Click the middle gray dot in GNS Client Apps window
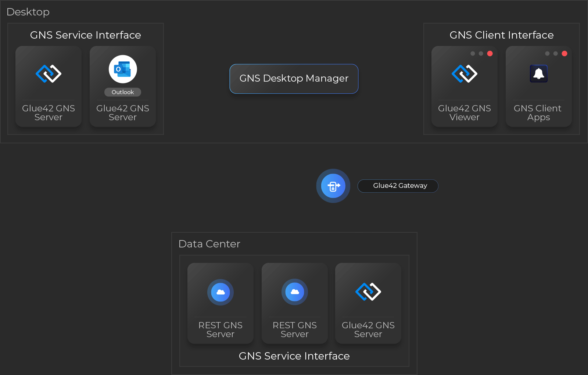The image size is (588, 375). pyautogui.click(x=555, y=54)
